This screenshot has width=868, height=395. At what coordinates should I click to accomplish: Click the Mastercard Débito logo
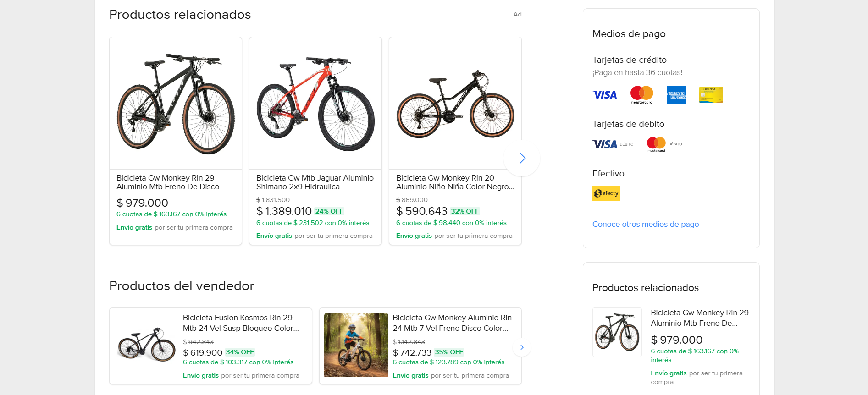tap(664, 144)
